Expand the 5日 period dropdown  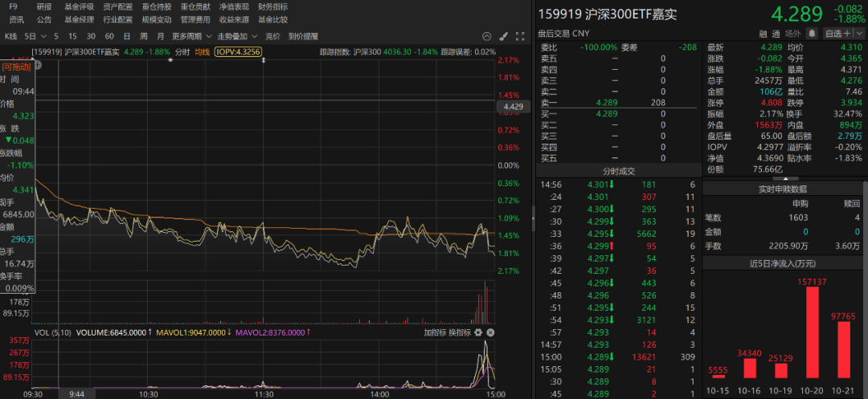click(x=43, y=36)
